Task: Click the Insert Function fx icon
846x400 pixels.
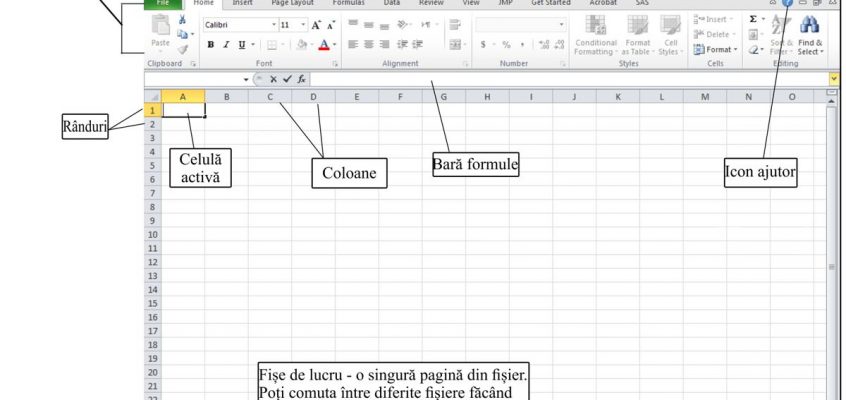Action: point(301,79)
